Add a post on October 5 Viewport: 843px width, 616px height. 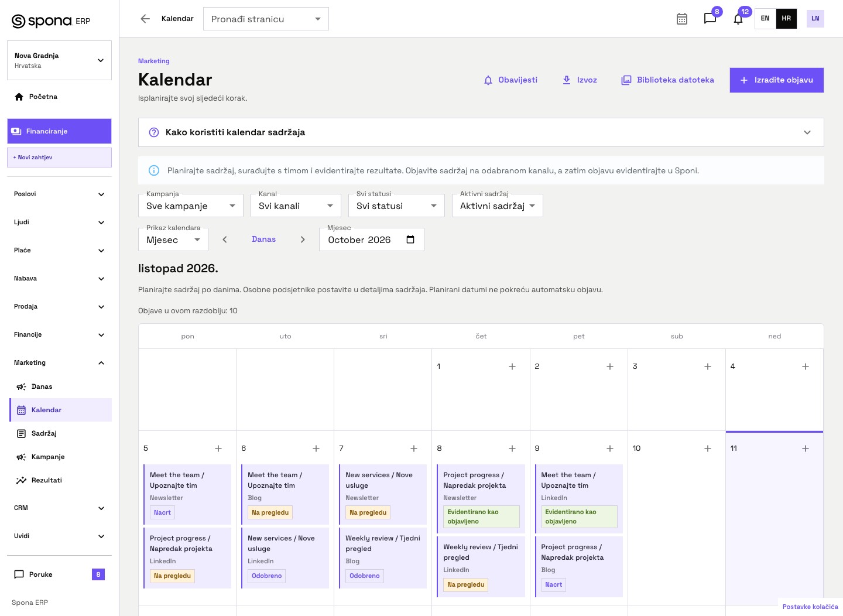coord(218,449)
